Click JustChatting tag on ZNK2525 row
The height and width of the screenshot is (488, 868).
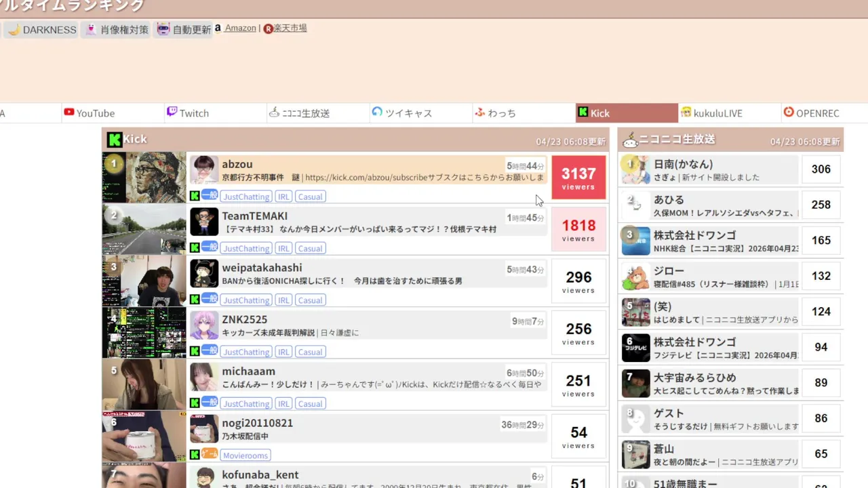pyautogui.click(x=246, y=352)
